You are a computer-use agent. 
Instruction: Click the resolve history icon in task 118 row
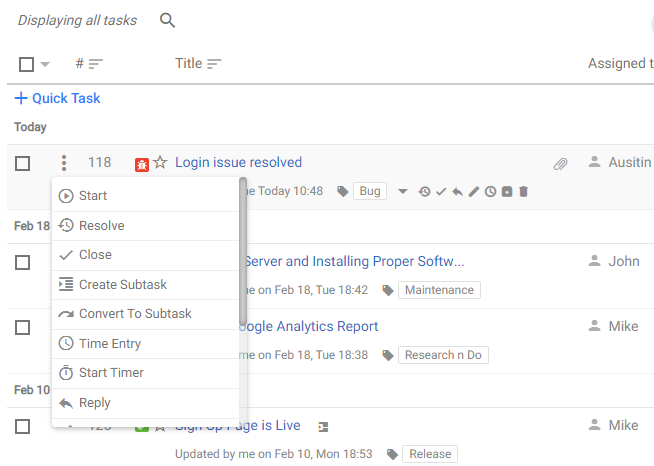424,191
